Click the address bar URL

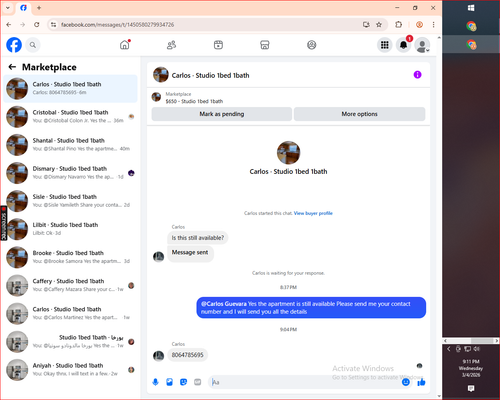117,25
